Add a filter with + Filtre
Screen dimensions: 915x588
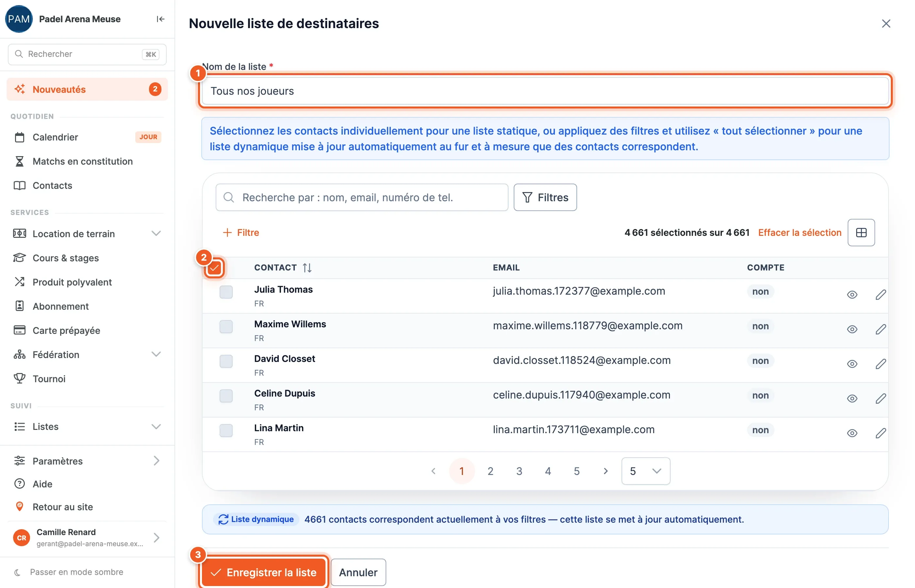point(241,233)
